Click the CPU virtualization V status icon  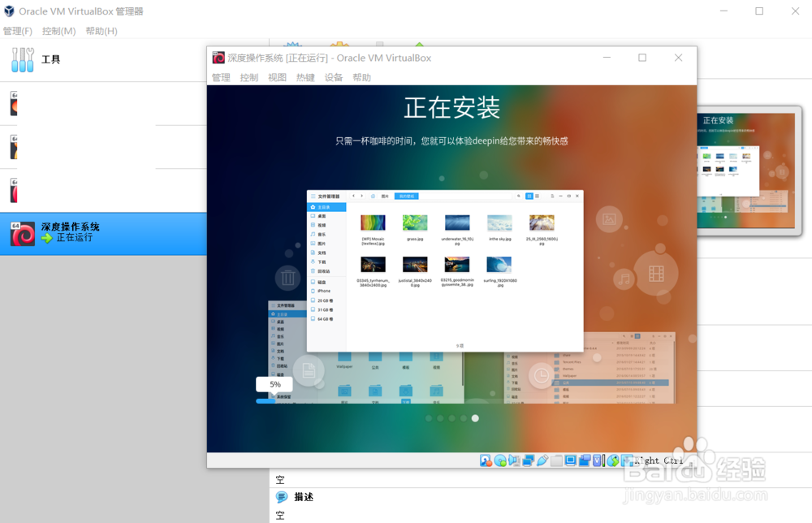597,460
